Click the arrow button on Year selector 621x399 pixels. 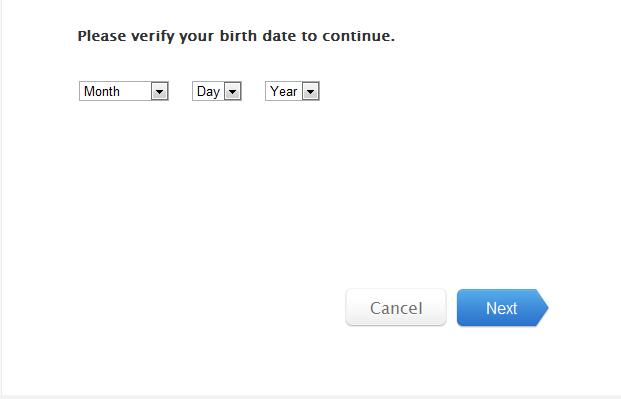coord(310,92)
